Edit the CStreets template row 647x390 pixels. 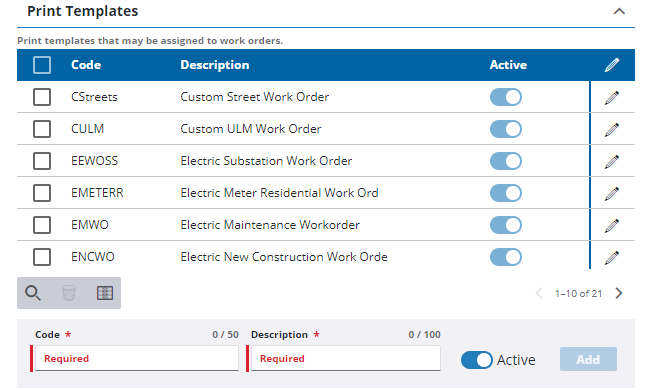(612, 98)
